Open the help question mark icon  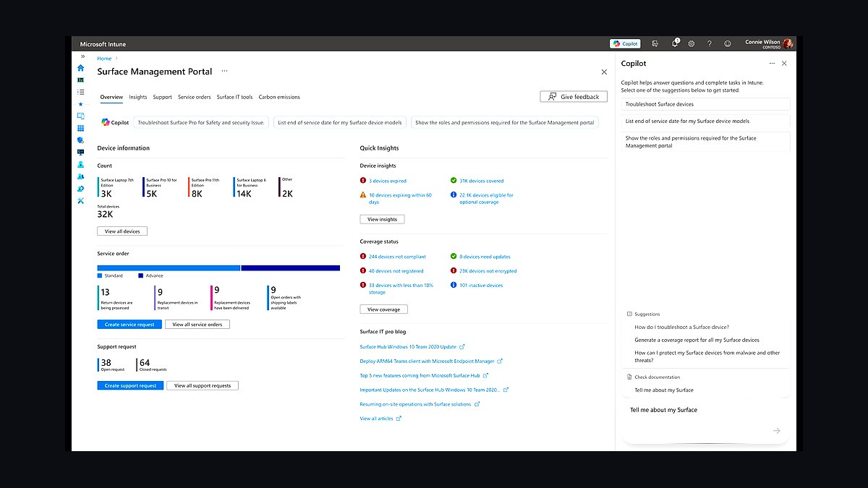point(710,43)
